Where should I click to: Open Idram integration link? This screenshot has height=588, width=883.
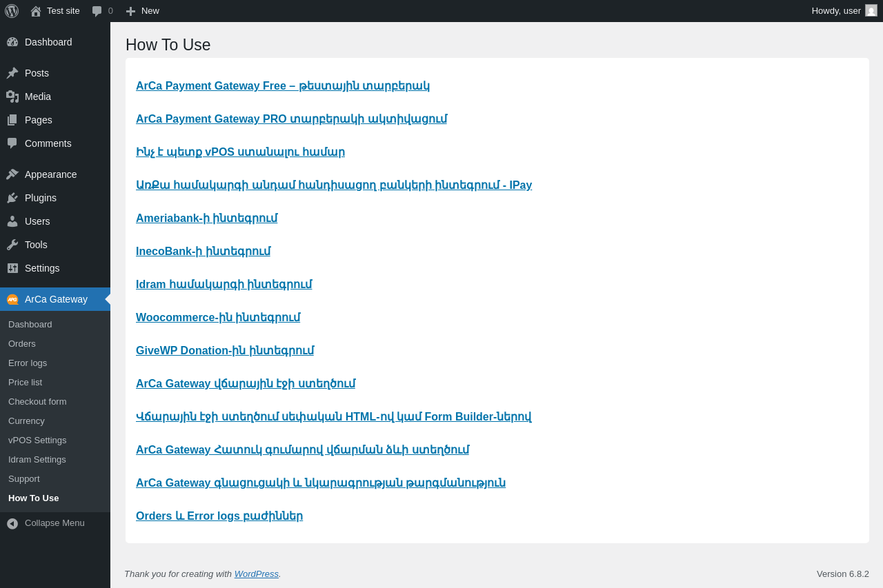(x=224, y=285)
